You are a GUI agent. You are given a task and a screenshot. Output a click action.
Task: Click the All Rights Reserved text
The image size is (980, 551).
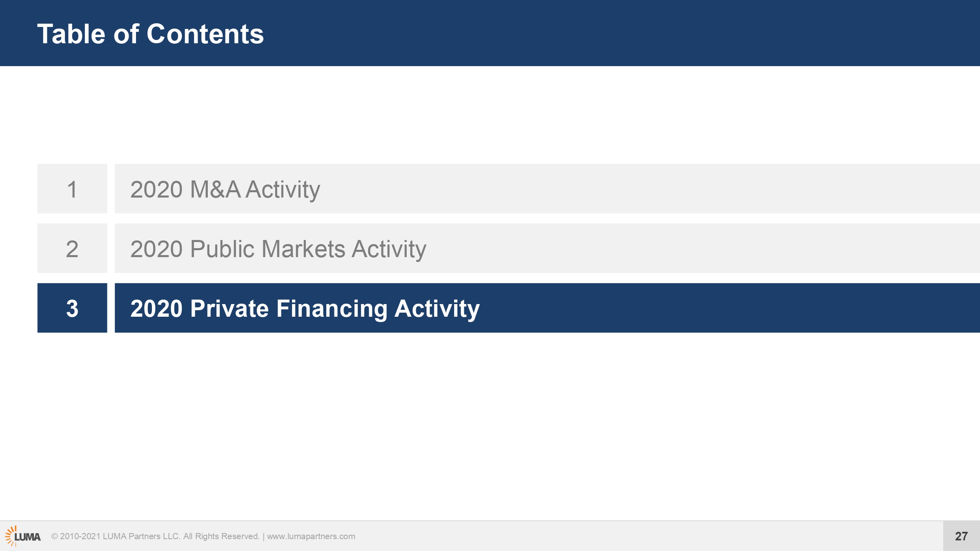[221, 536]
